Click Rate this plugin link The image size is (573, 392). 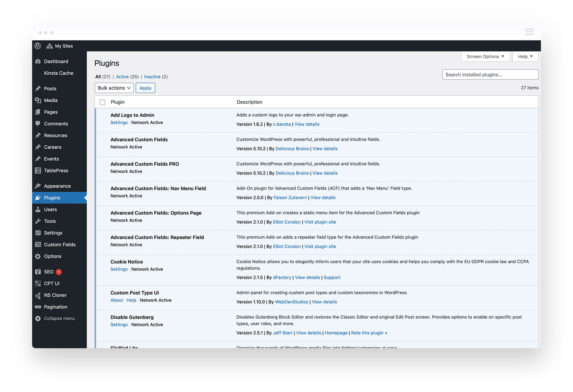[369, 333]
